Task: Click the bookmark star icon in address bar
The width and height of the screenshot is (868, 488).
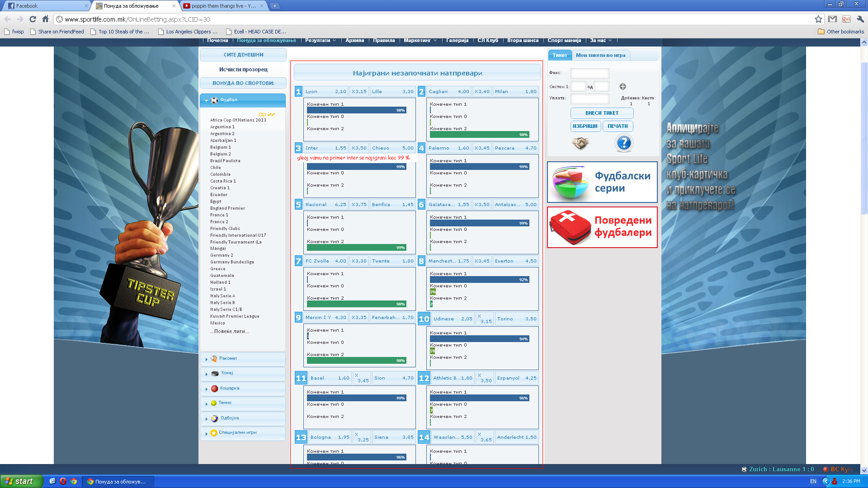Action: pyautogui.click(x=818, y=19)
